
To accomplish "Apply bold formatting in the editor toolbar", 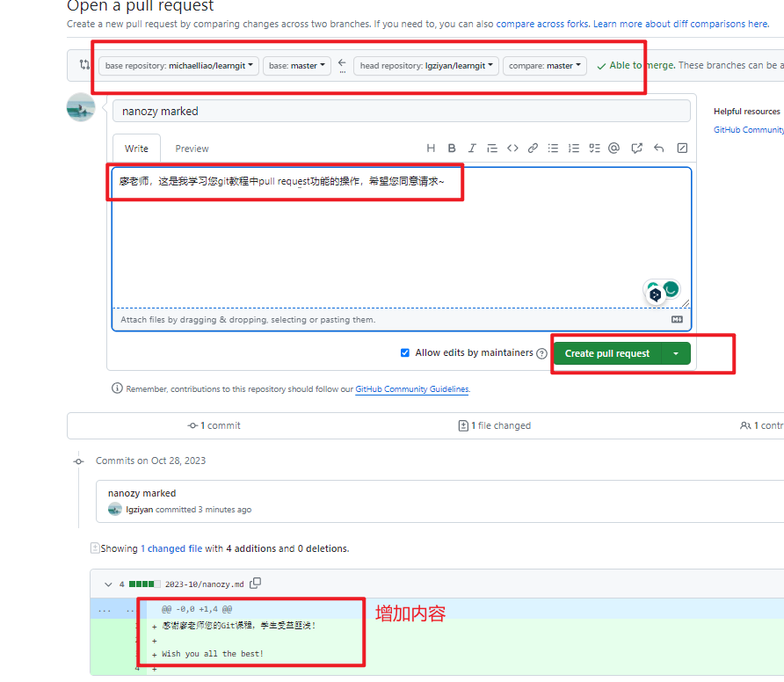I will point(452,148).
